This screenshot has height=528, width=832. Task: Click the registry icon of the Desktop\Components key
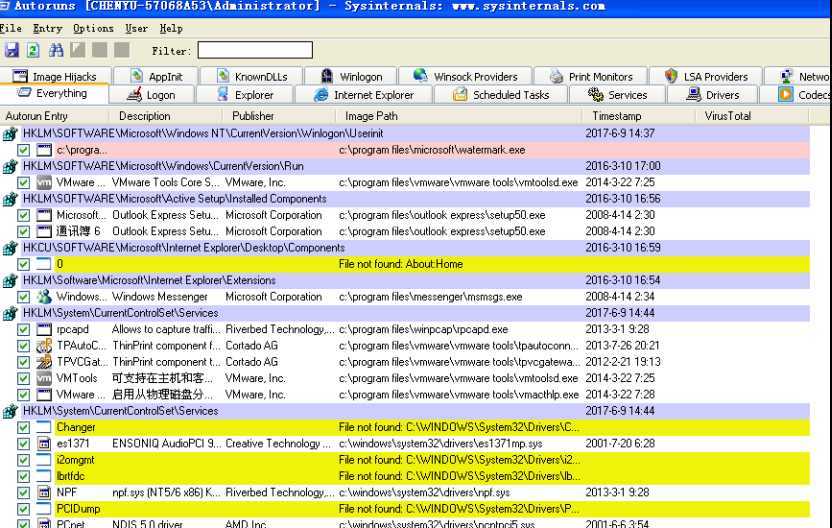(x=10, y=248)
